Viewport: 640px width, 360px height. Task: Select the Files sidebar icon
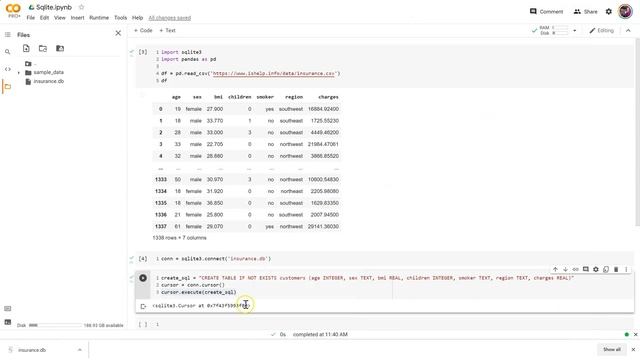click(8, 87)
